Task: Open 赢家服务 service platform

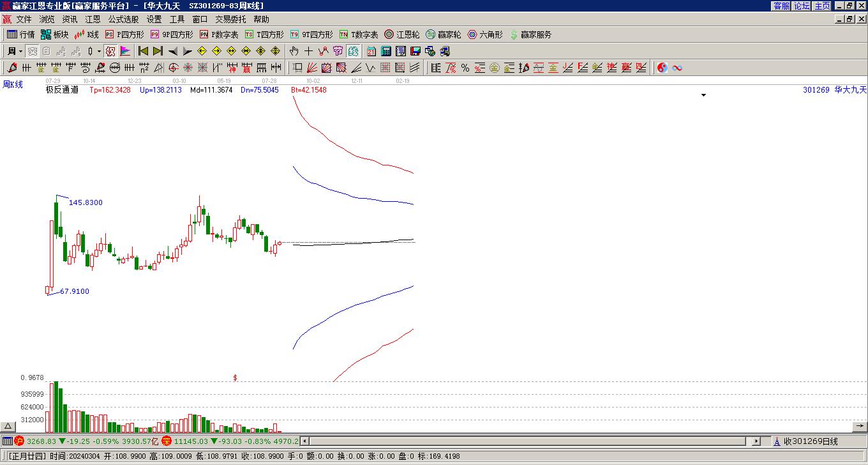Action: [x=530, y=34]
